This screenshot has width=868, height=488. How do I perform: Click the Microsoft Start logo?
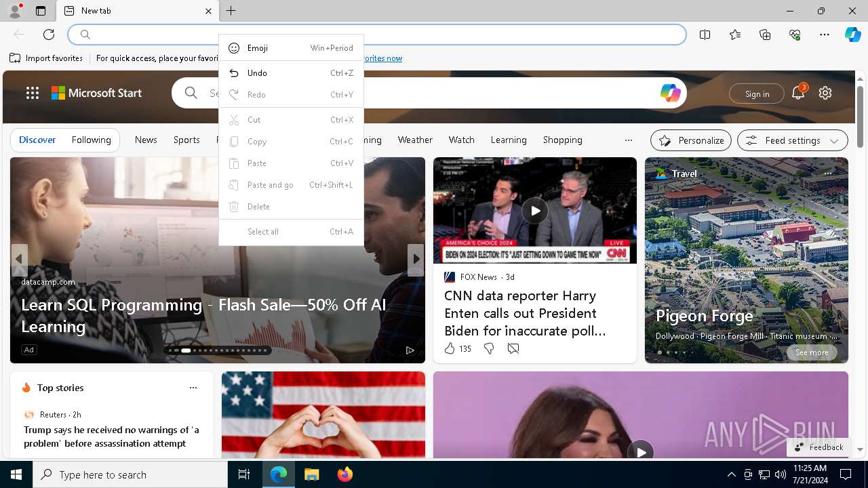click(97, 94)
